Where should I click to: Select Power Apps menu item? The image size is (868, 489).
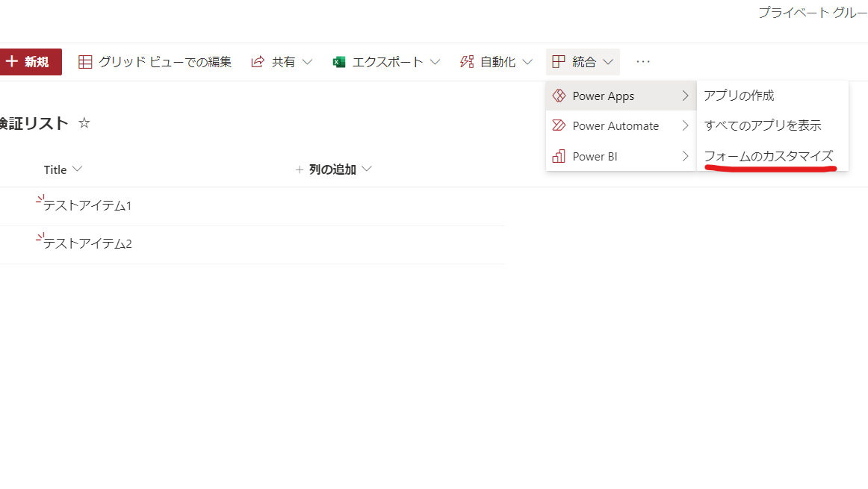pos(621,96)
